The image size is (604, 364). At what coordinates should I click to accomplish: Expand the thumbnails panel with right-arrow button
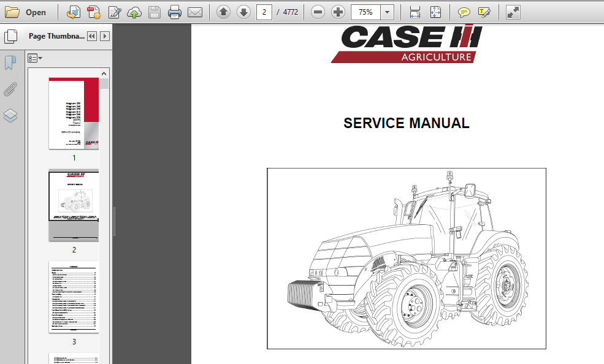pyautogui.click(x=104, y=36)
